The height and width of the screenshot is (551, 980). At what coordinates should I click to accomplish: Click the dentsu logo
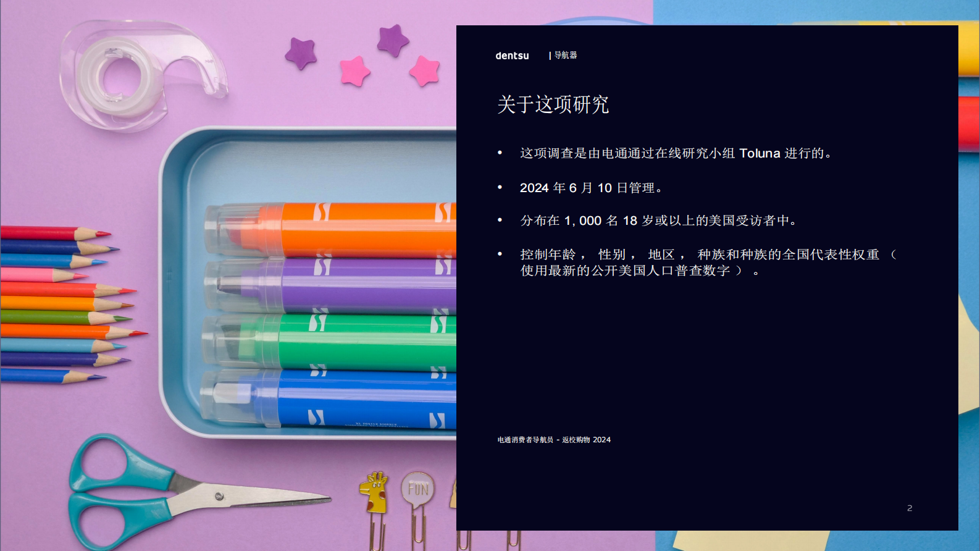tap(512, 56)
